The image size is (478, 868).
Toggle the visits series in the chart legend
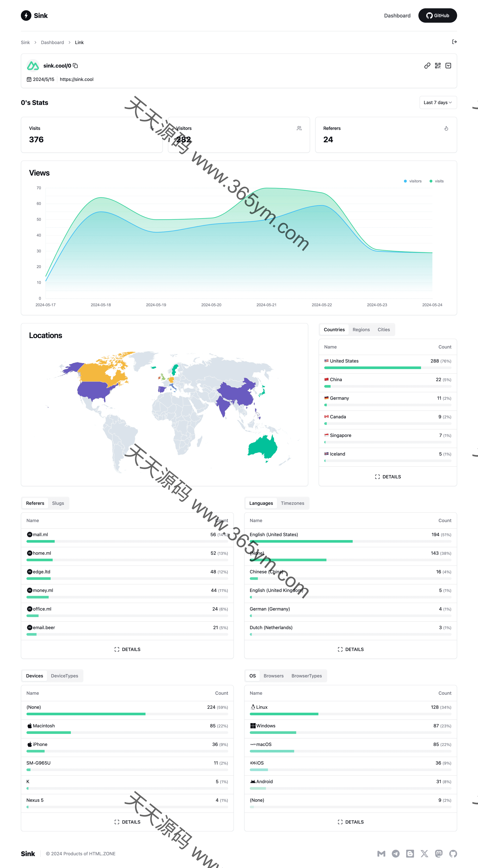point(437,181)
